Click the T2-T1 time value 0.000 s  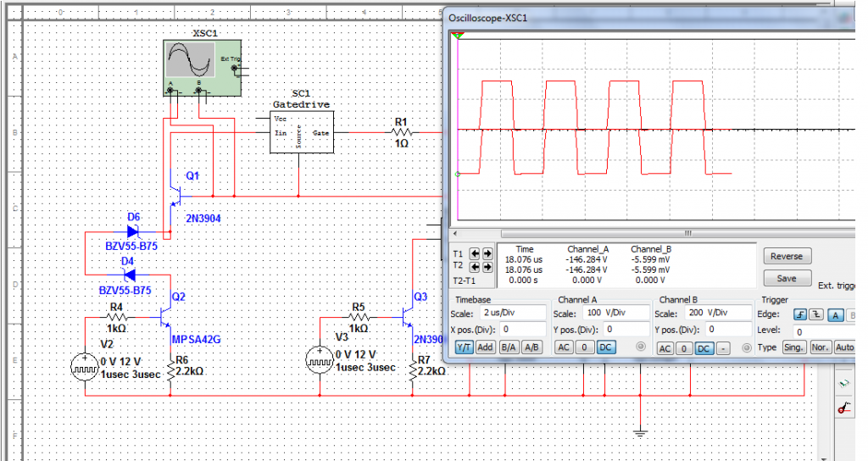[524, 280]
